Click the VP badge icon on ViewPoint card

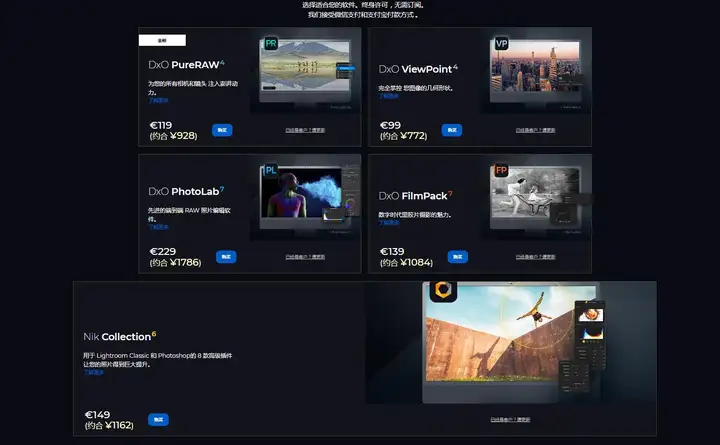pos(501,44)
